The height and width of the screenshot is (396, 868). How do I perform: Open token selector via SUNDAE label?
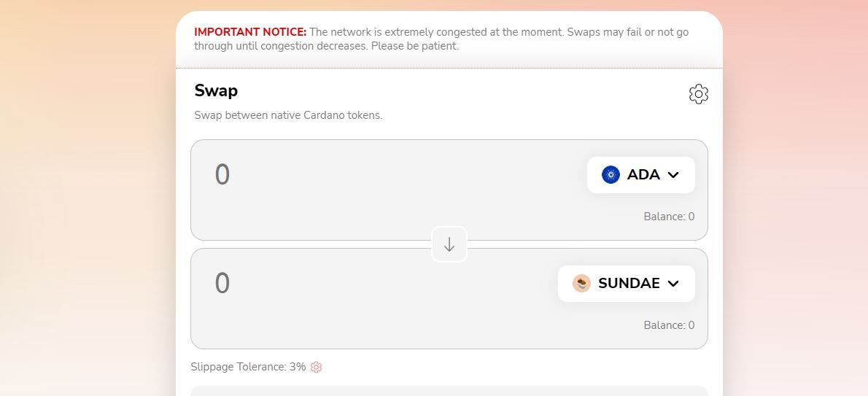(628, 284)
